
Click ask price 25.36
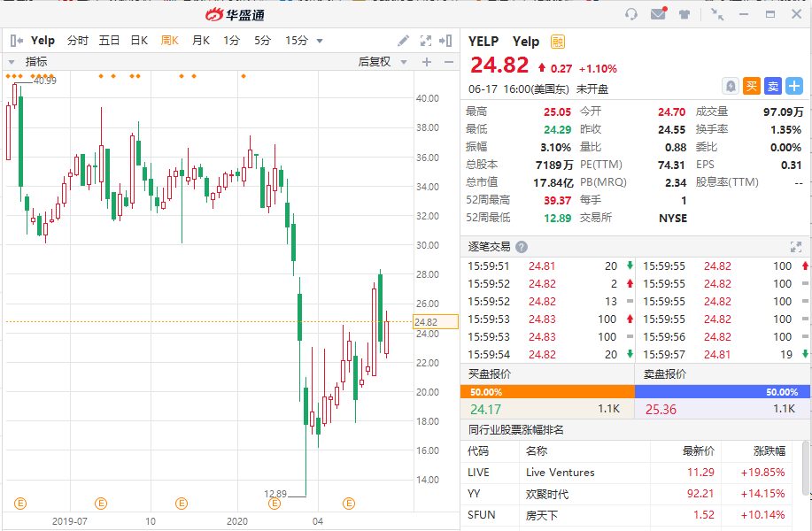click(x=661, y=410)
